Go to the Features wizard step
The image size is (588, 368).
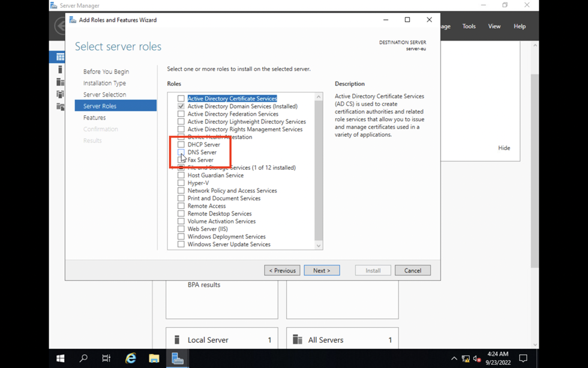(x=94, y=118)
